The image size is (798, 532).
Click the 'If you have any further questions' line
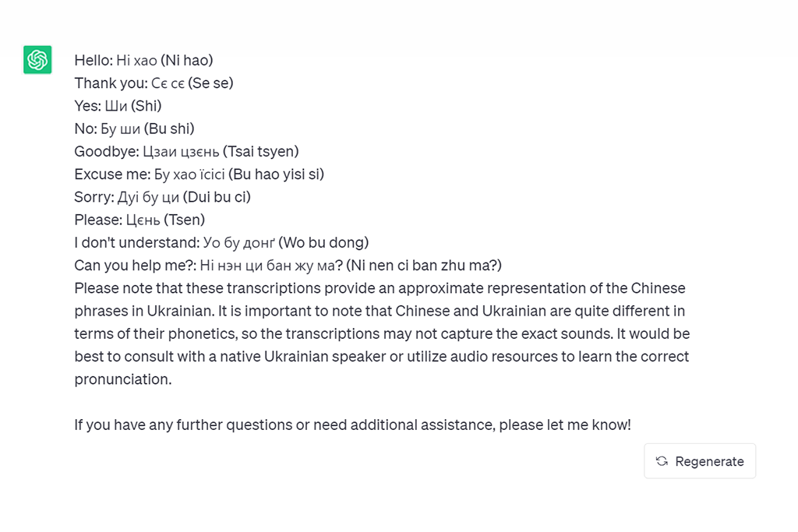352,425
